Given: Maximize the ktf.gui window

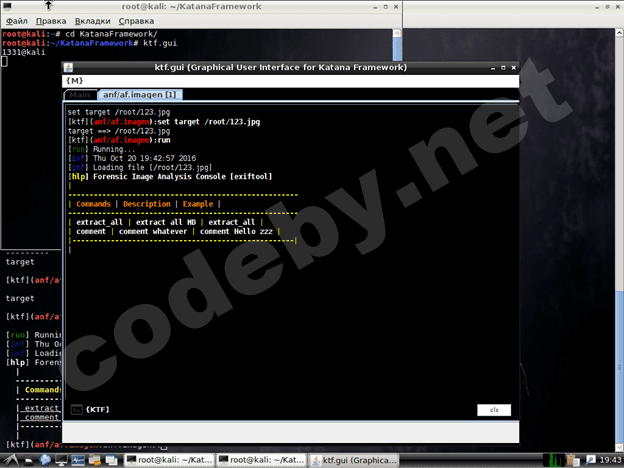Looking at the screenshot, I should point(503,68).
